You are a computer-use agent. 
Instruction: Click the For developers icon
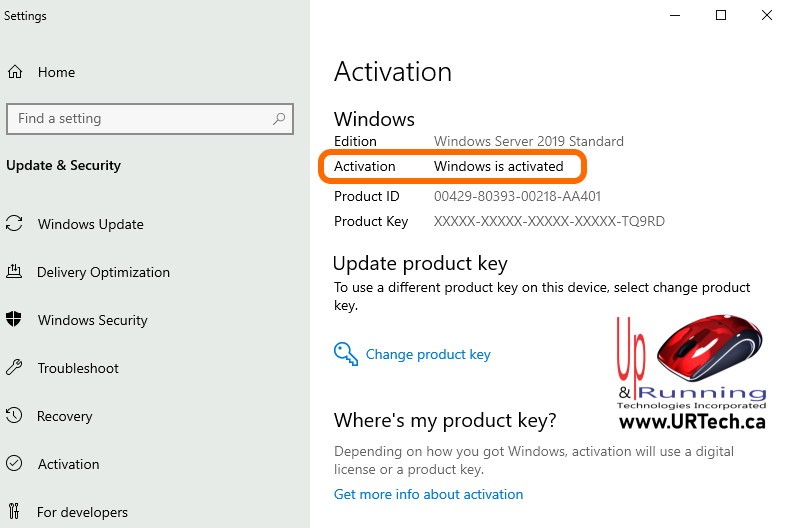15,512
